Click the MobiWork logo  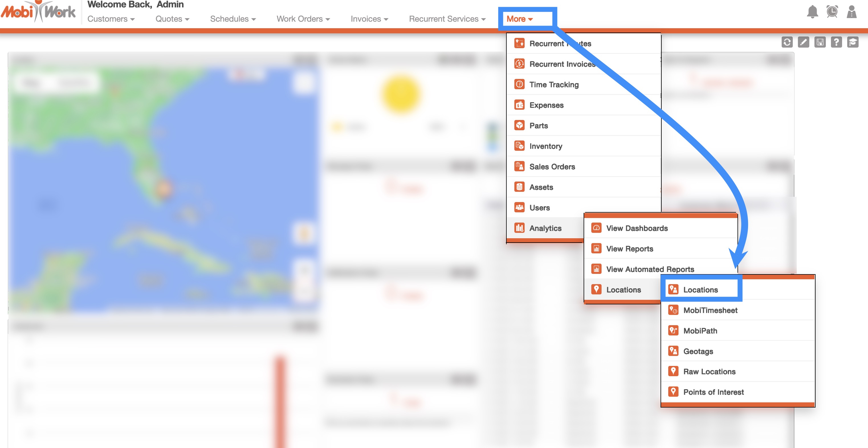click(38, 12)
